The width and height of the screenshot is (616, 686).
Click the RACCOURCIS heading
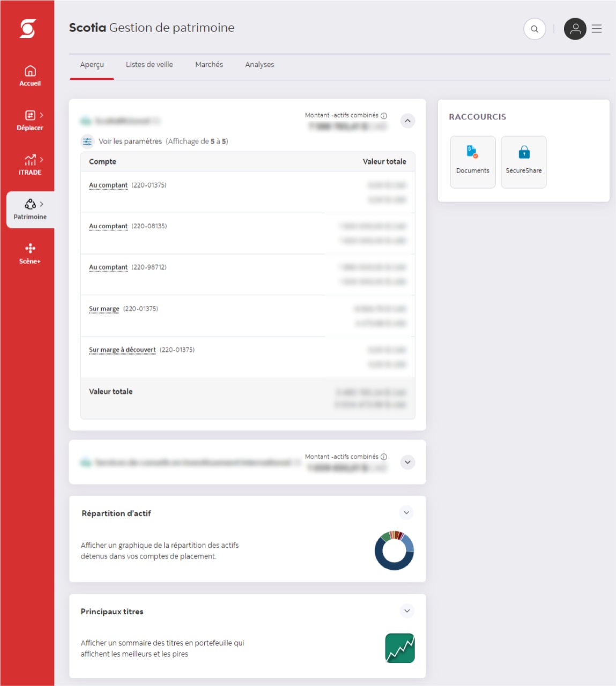[x=478, y=117]
